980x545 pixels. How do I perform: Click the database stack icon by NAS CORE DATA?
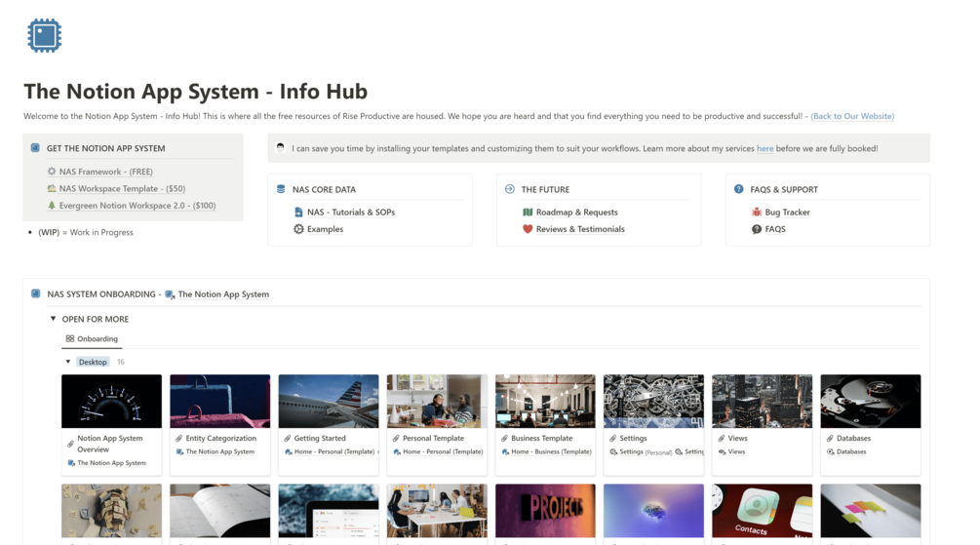(x=281, y=189)
